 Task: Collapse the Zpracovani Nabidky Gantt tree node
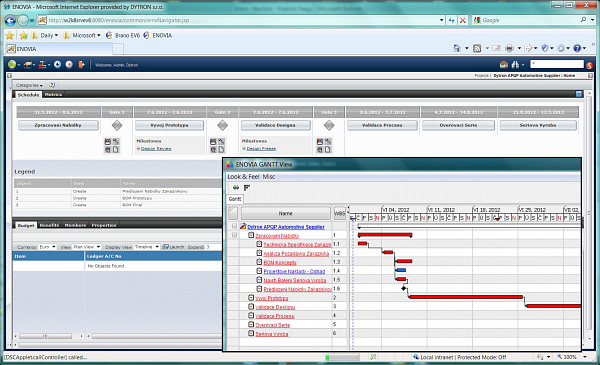tap(234, 235)
